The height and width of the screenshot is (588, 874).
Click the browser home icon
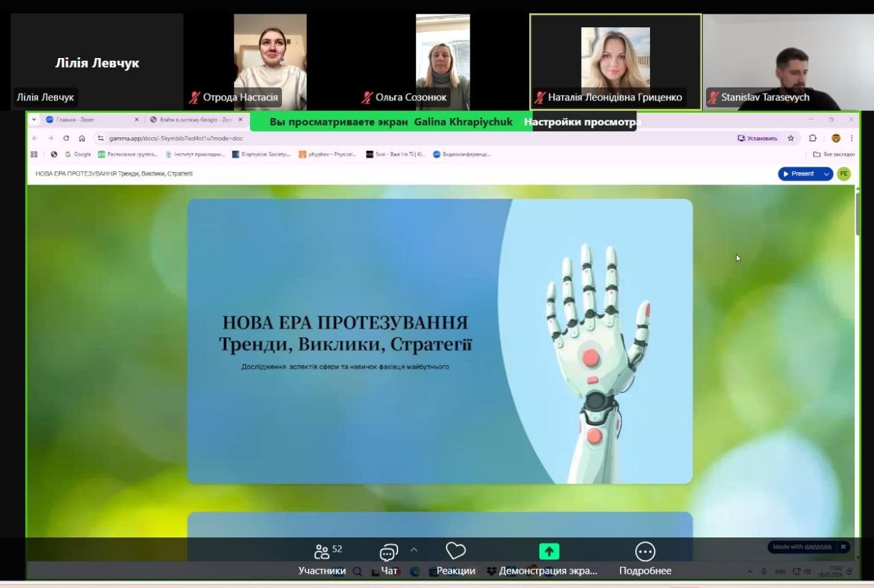[82, 138]
